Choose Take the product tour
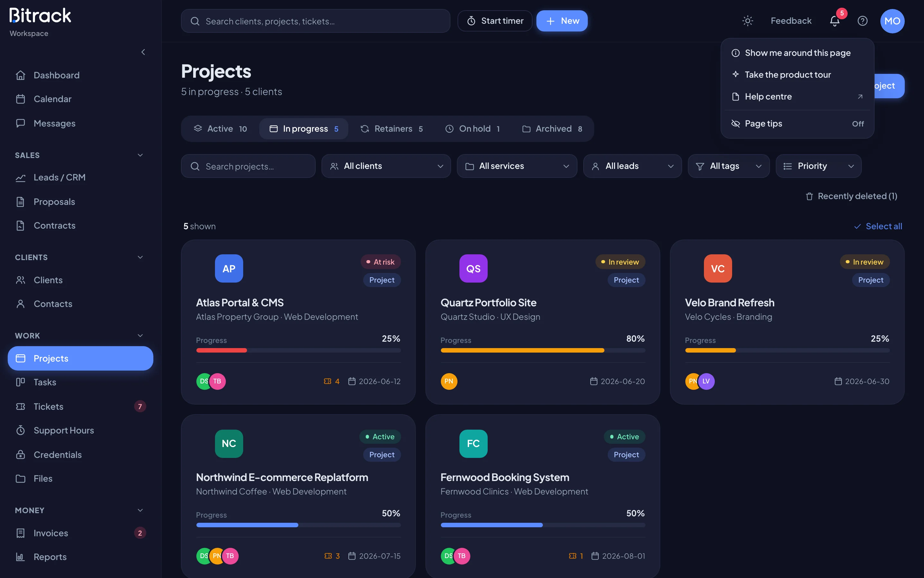The width and height of the screenshot is (924, 578). [797, 74]
